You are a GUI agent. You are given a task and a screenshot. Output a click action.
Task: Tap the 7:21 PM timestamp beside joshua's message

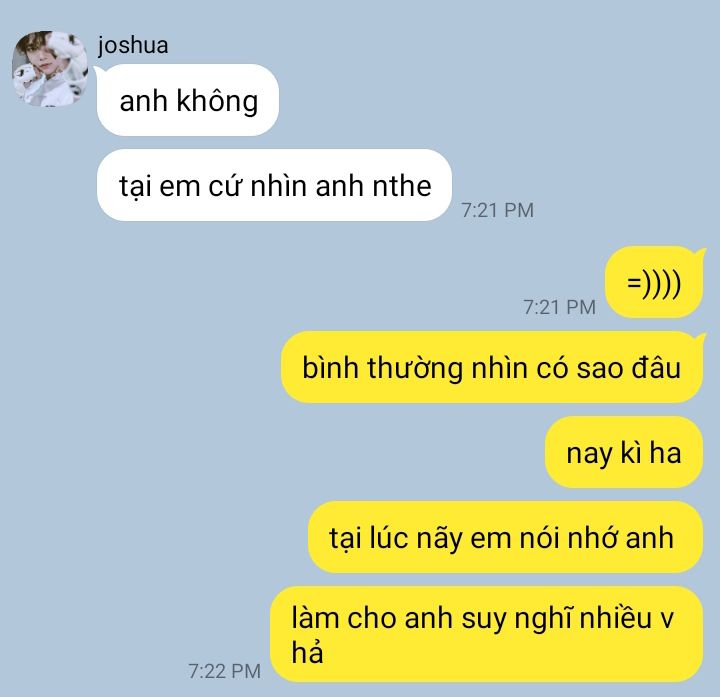pyautogui.click(x=498, y=210)
